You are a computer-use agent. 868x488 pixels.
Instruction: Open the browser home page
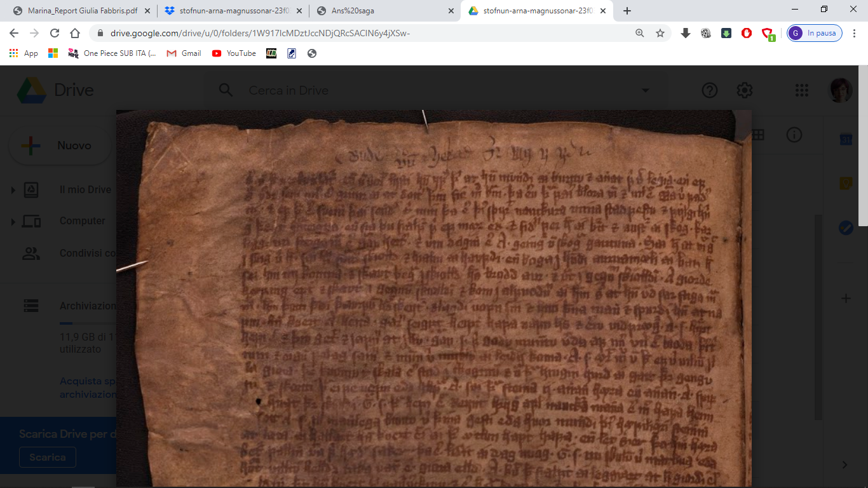pos(75,33)
